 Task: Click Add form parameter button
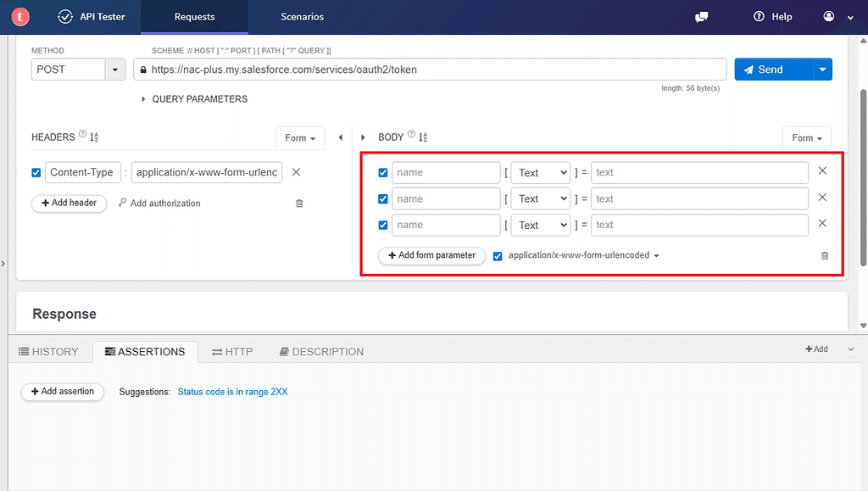tap(431, 255)
